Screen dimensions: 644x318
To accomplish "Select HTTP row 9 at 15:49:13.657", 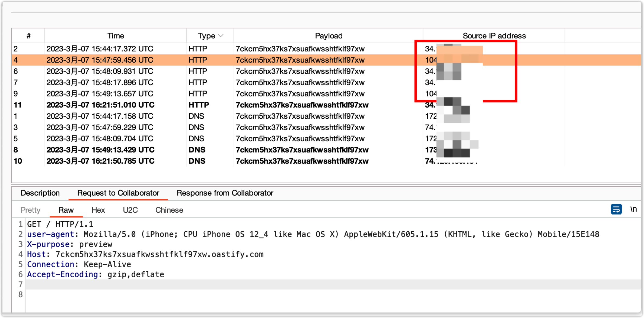I will point(326,94).
